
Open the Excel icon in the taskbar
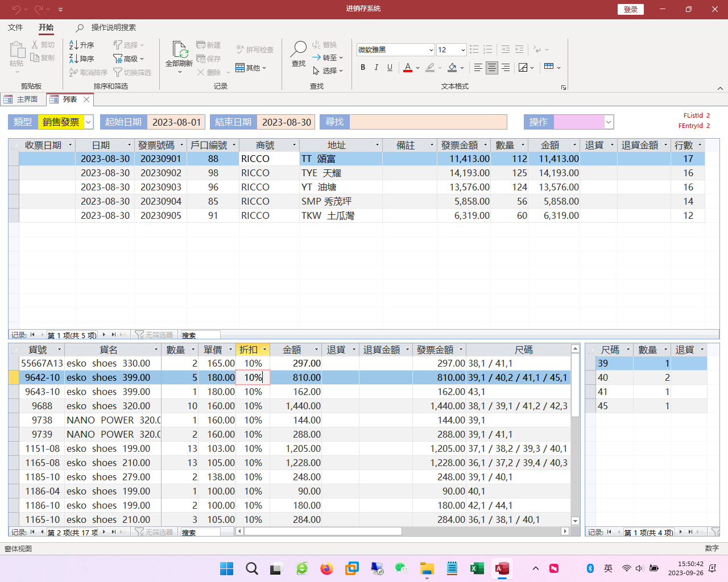(x=477, y=568)
